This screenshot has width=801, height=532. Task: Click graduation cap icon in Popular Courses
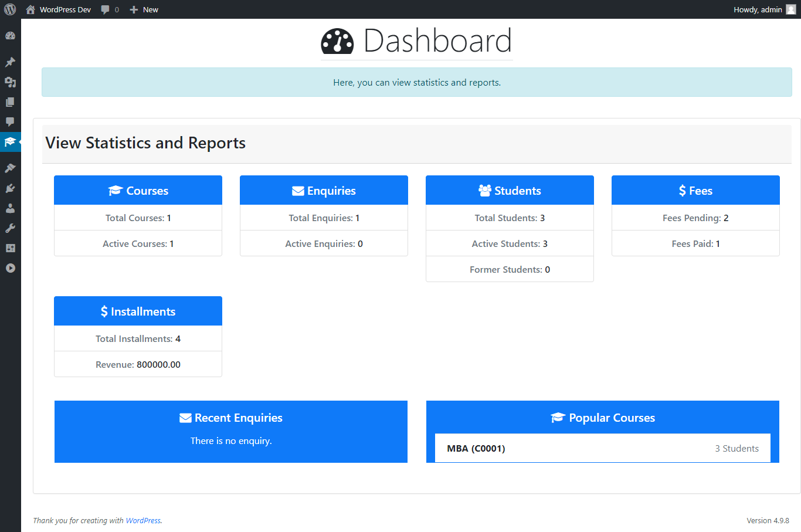558,418
